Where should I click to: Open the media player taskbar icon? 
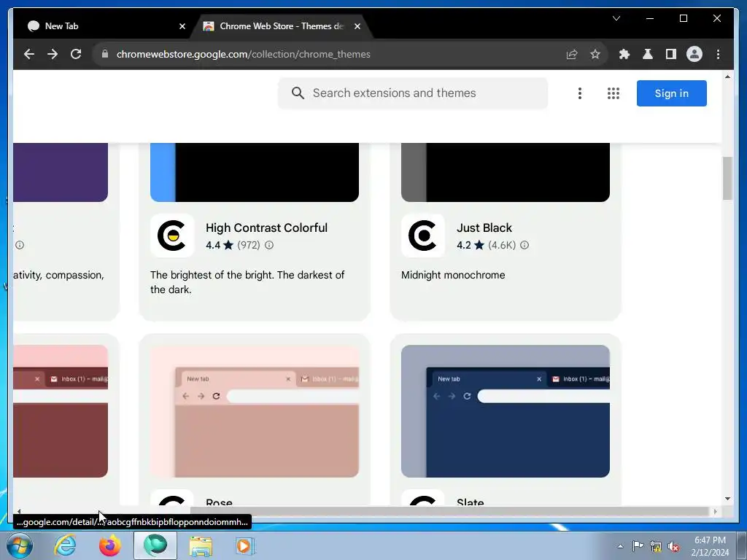tap(245, 545)
